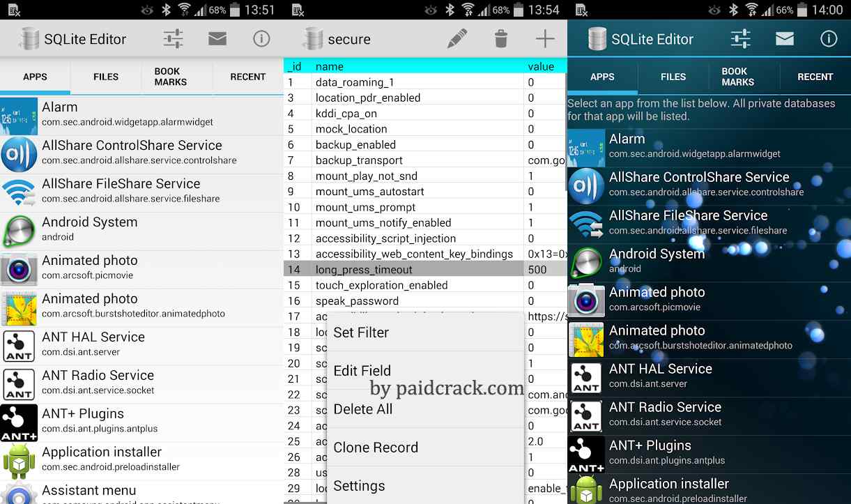The image size is (851, 504).
Task: Tap Application installer icon in left list
Action: click(19, 461)
